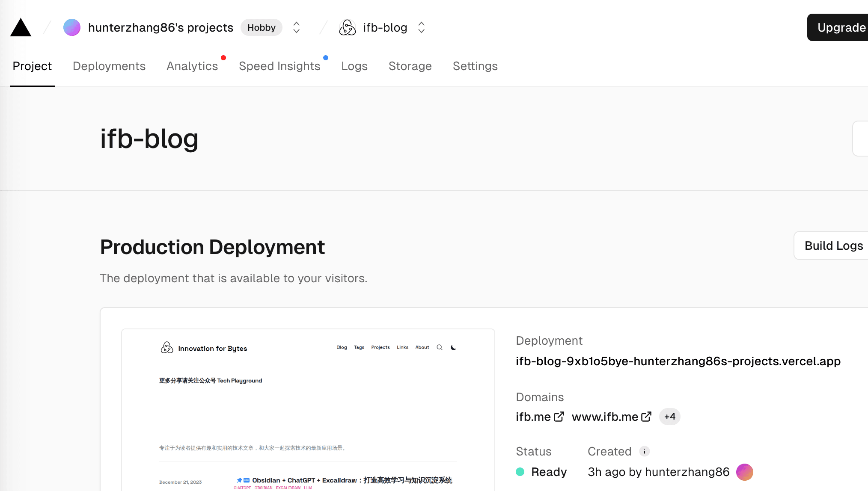The image size is (868, 491).
Task: Toggle dark mode moon in preview
Action: [453, 347]
